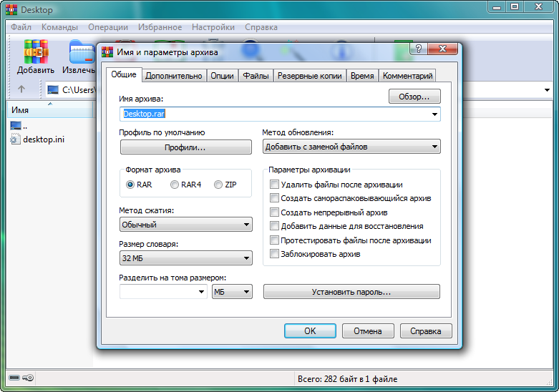Enable Создать самораспаковывающийся архив
The width and height of the screenshot is (559, 392).
(x=274, y=198)
